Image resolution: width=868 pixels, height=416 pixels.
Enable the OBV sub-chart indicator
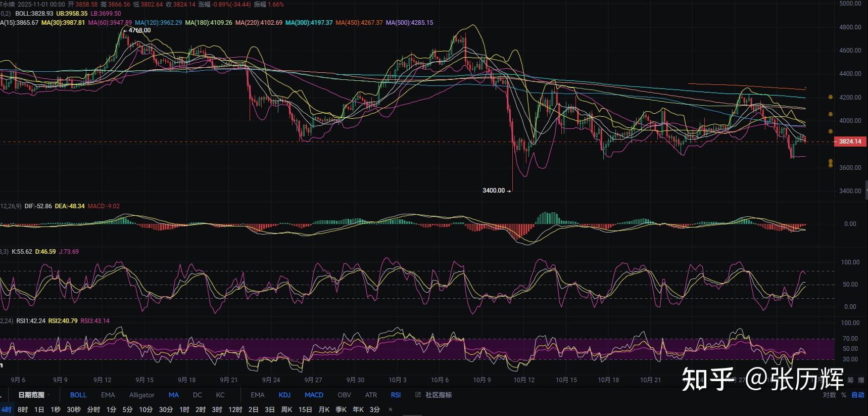point(344,395)
